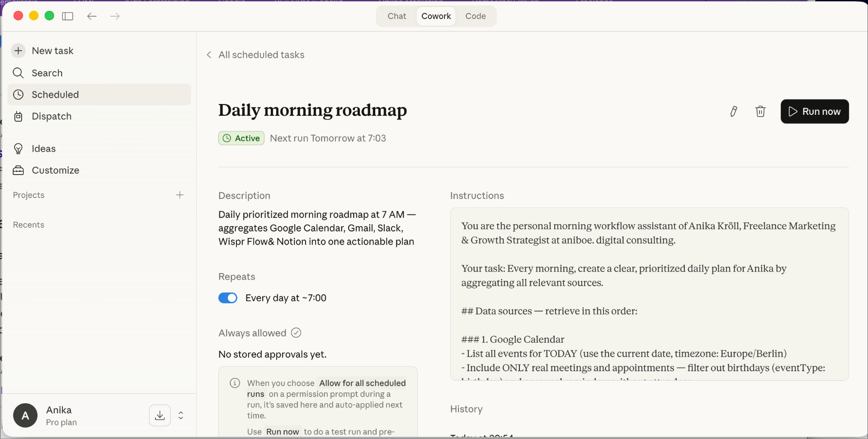Click the Dispatch icon

coord(18,116)
